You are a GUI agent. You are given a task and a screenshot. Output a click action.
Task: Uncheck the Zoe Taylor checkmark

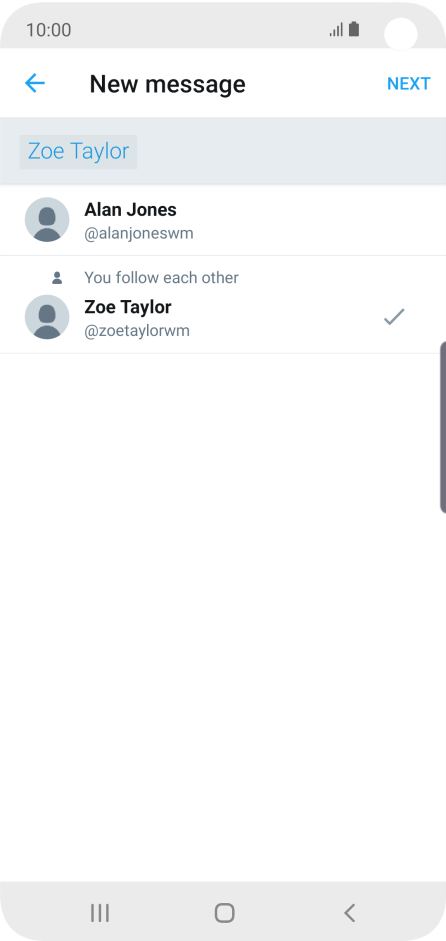[x=394, y=316]
